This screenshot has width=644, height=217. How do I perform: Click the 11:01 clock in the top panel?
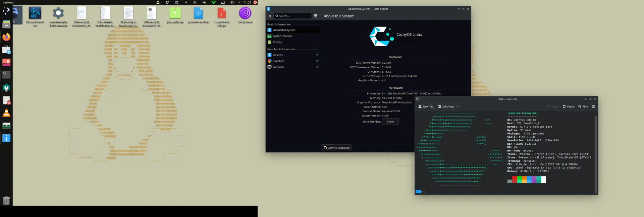pyautogui.click(x=247, y=2)
